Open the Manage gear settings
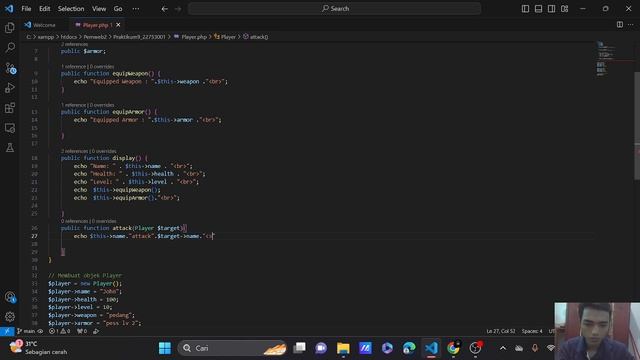The image size is (640, 360). pos(10,316)
